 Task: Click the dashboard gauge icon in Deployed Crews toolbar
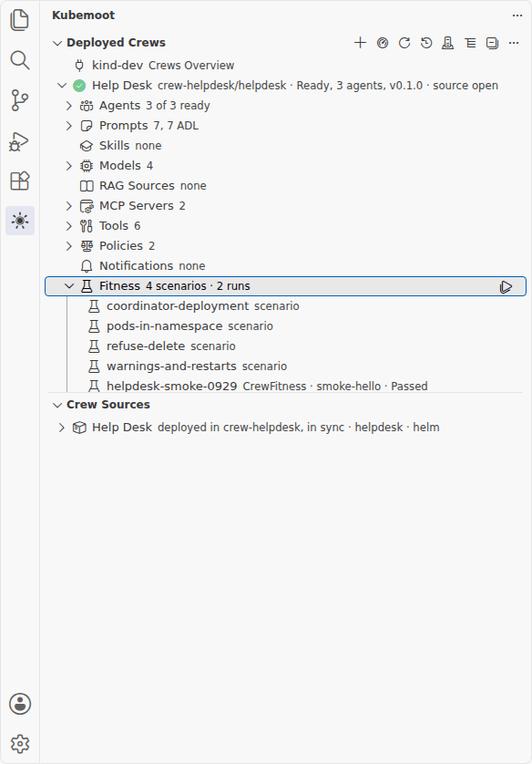point(383,43)
